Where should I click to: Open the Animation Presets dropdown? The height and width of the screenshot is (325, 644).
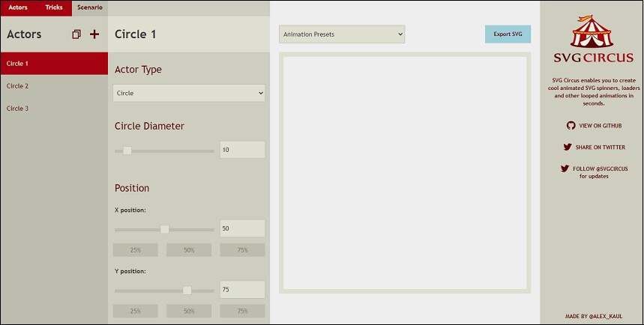pyautogui.click(x=342, y=34)
